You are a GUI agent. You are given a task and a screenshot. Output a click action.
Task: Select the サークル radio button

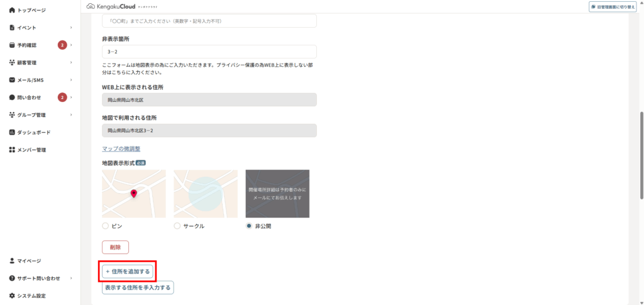(177, 226)
